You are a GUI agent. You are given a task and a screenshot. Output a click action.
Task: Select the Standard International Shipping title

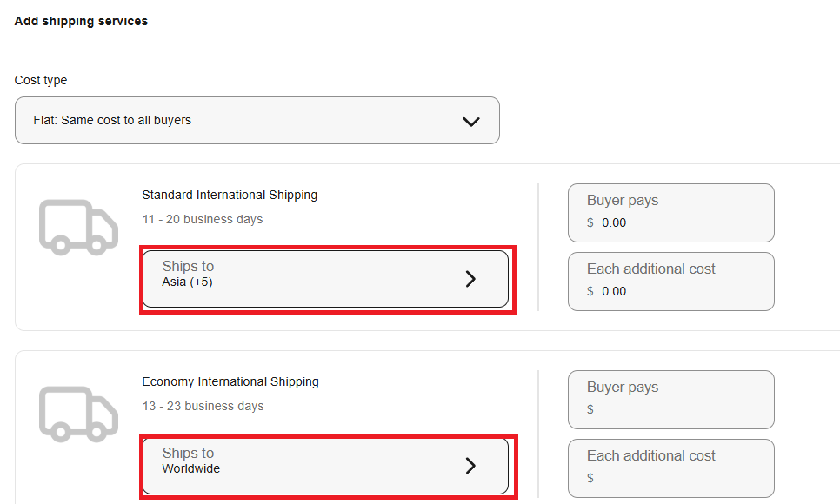point(230,195)
